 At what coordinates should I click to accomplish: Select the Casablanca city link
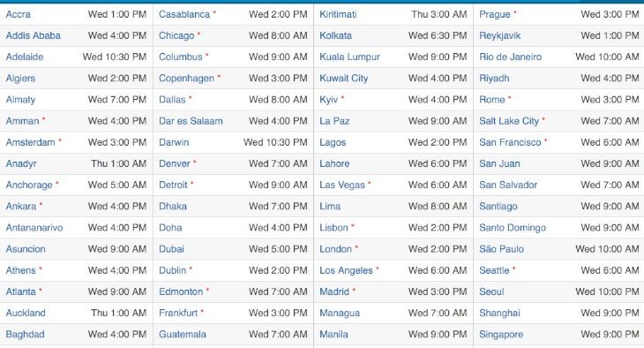pyautogui.click(x=184, y=14)
